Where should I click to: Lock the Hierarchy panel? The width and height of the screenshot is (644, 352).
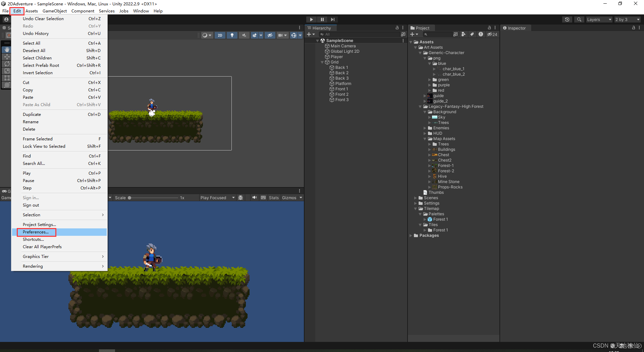point(397,28)
